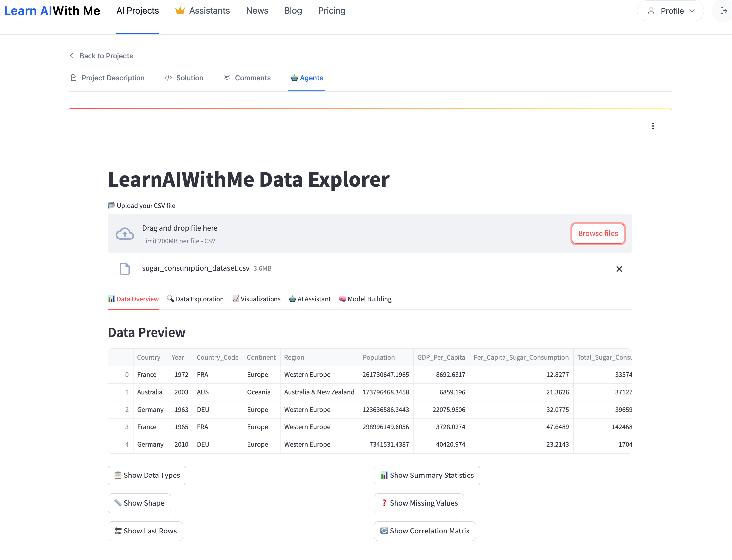
Task: Expand the Profile dropdown
Action: tap(670, 11)
